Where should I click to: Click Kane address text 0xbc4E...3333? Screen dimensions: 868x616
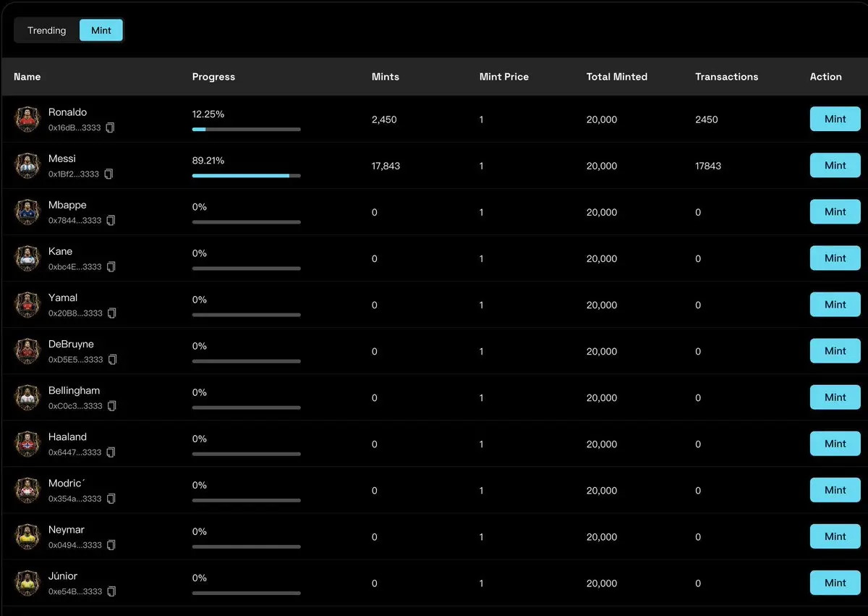tap(75, 267)
